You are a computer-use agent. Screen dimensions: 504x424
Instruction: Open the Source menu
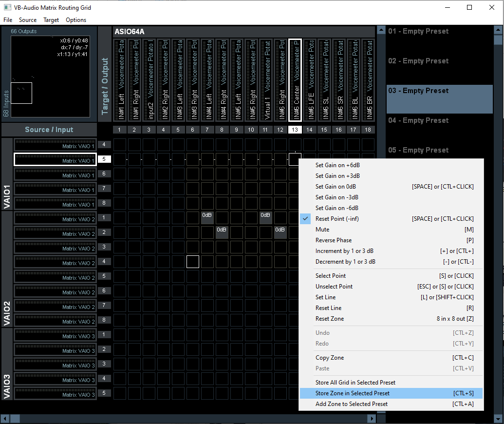click(28, 20)
